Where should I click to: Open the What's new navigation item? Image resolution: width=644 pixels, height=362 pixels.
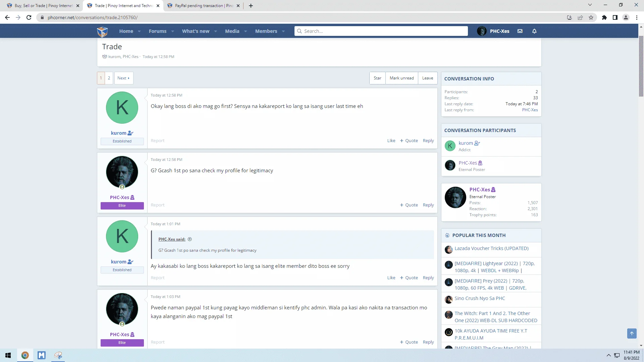[196, 31]
